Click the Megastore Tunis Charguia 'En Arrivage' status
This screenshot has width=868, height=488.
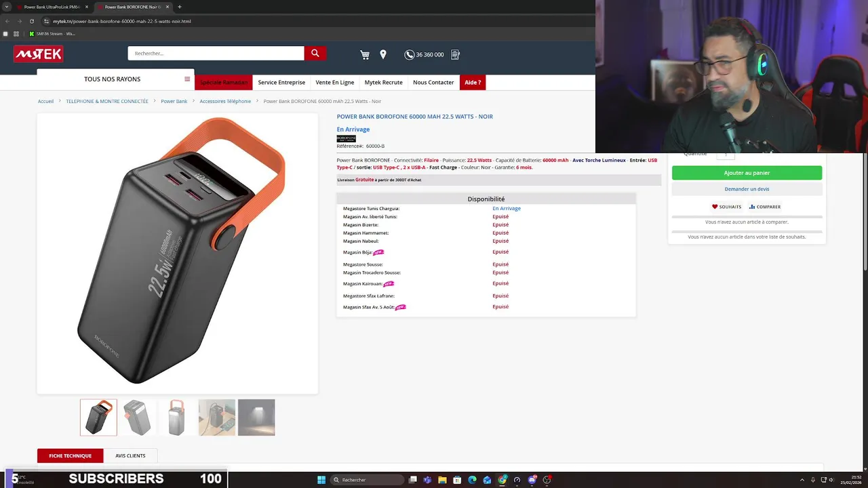pos(507,209)
